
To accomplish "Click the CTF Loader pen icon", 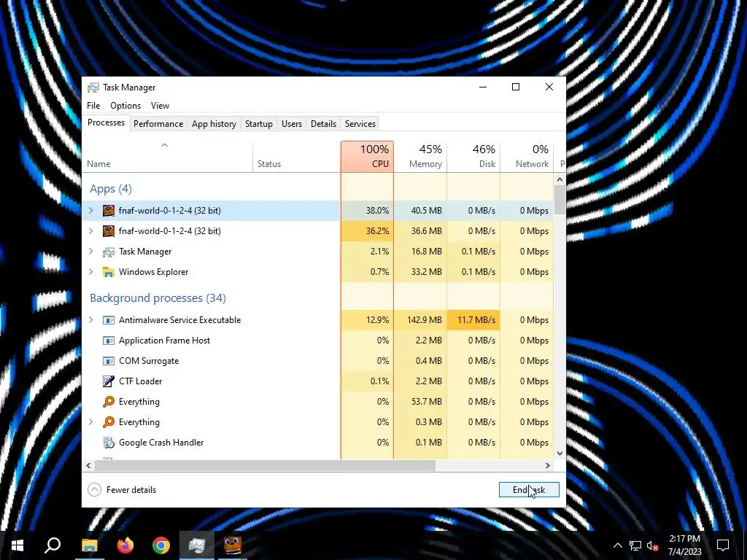I will pyautogui.click(x=109, y=381).
